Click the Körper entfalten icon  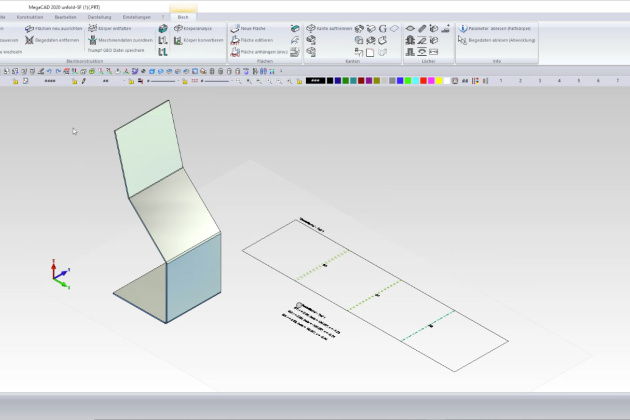point(93,29)
